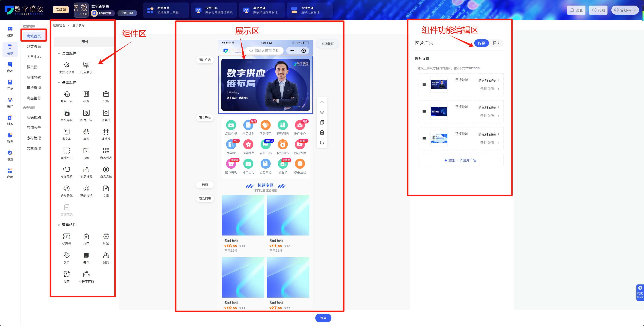Switch to the 内容 tab

(x=481, y=43)
